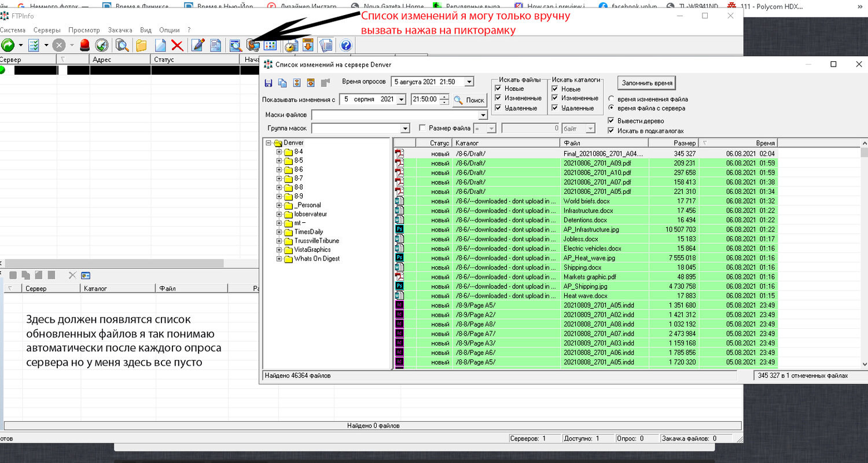Click the floppy-disk save icon in changes dialog

point(269,83)
